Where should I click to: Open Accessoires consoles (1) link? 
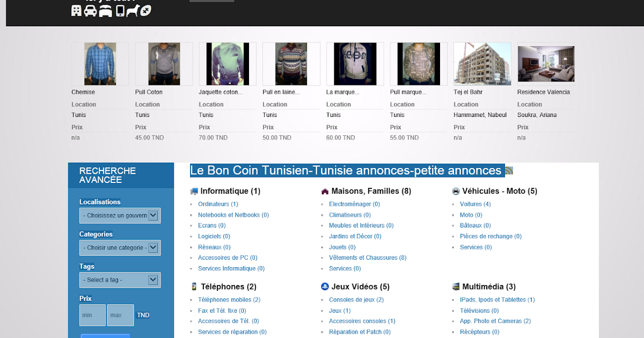point(362,321)
